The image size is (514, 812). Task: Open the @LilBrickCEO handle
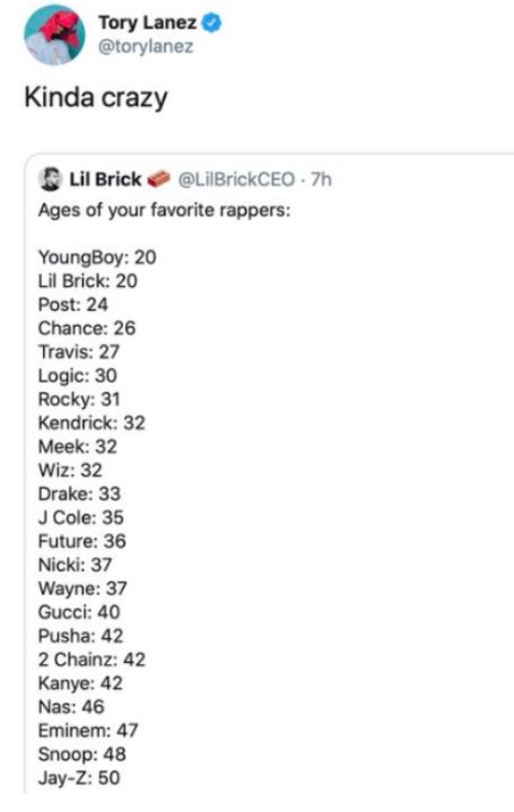[x=236, y=179]
